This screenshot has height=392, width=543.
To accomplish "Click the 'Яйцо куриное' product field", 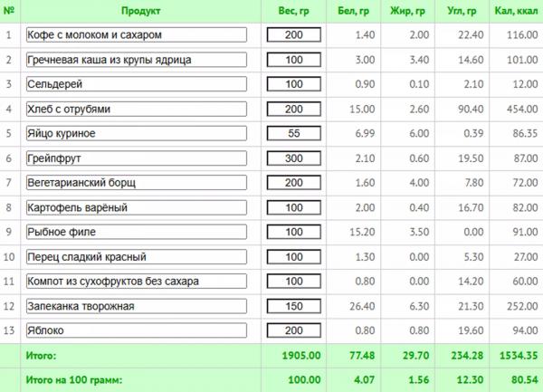I will (137, 133).
